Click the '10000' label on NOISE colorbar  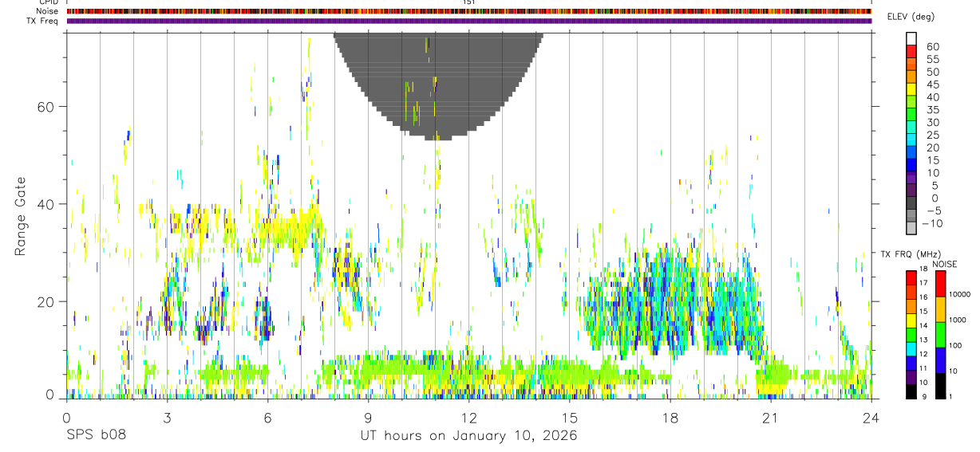click(961, 295)
